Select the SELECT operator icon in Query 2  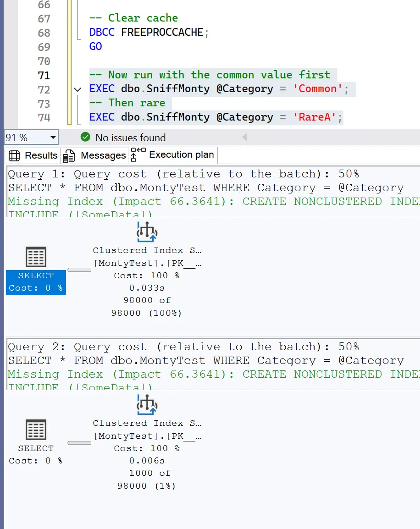[36, 430]
